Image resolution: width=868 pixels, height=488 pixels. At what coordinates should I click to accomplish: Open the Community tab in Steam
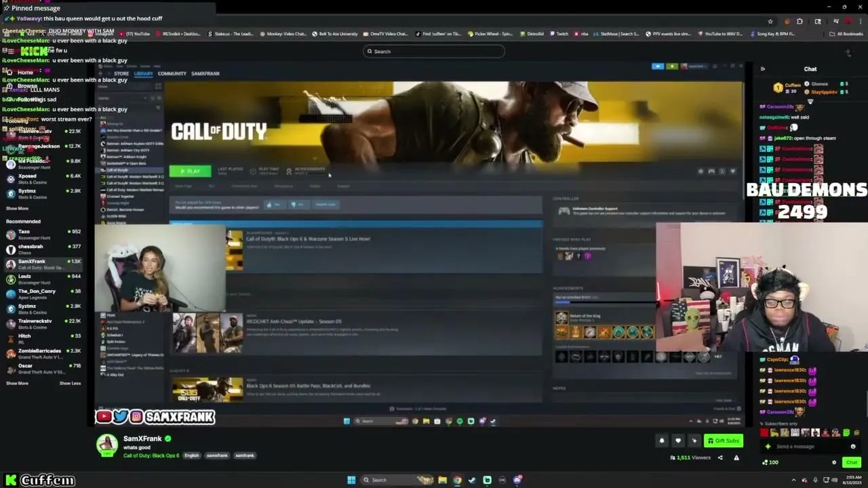tap(172, 73)
